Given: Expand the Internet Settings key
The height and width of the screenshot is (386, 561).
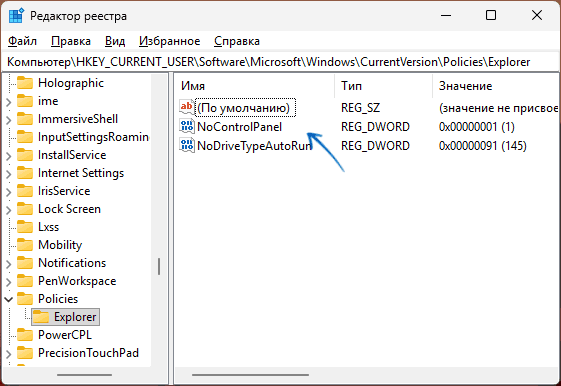Looking at the screenshot, I should 9,174.
